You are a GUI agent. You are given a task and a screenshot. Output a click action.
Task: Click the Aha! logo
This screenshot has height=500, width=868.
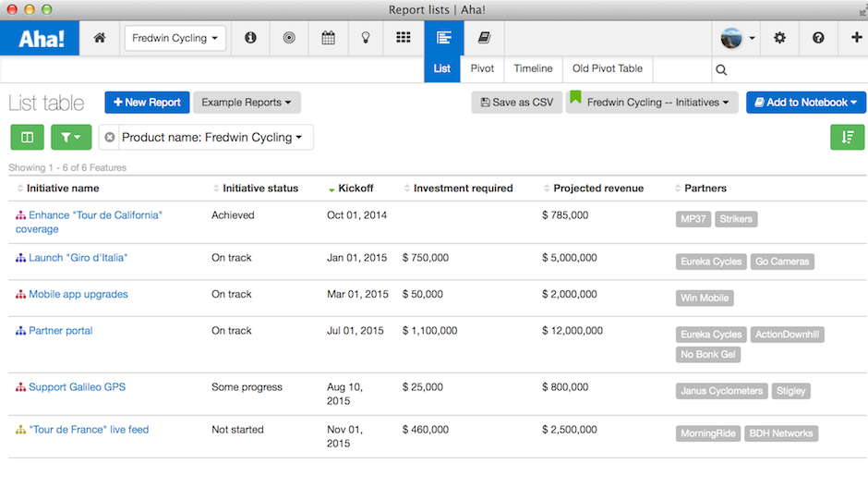tap(40, 38)
